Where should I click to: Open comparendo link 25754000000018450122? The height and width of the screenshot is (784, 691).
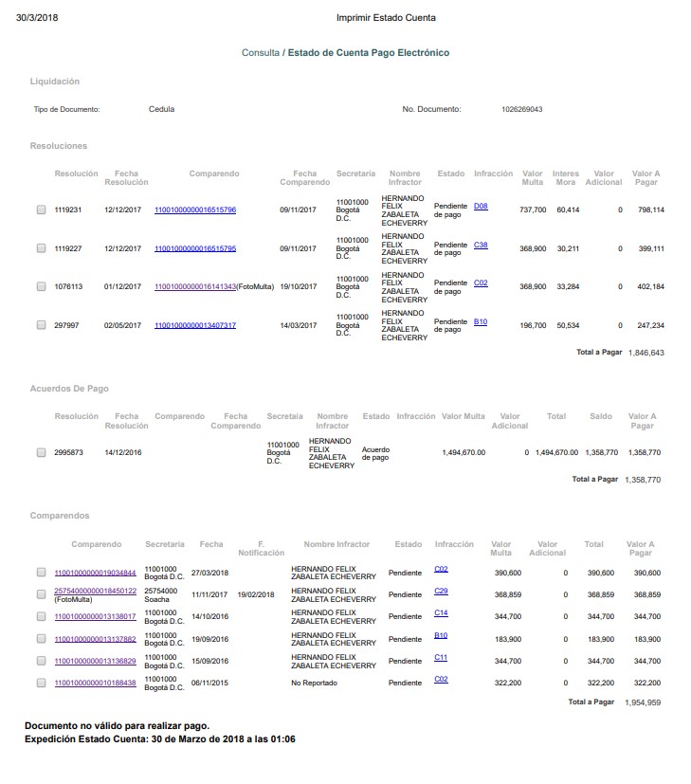(95, 591)
